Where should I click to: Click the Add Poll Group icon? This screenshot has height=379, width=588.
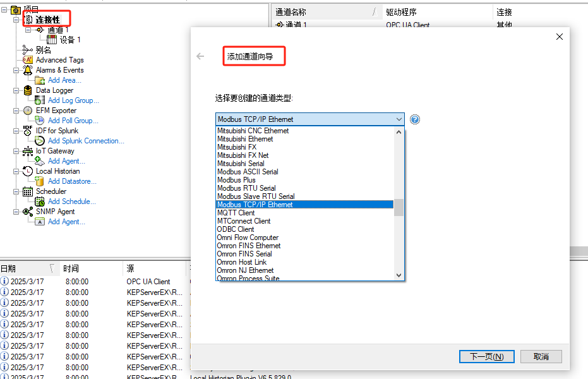point(40,121)
